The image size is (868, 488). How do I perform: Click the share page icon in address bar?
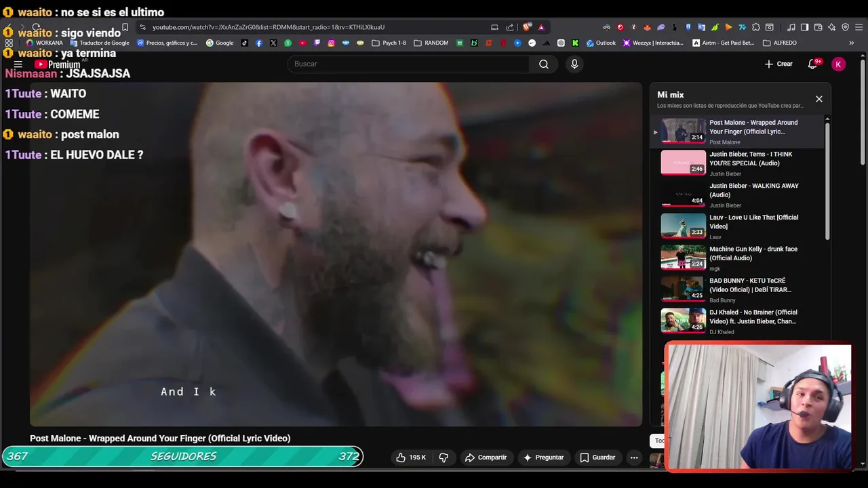(510, 27)
